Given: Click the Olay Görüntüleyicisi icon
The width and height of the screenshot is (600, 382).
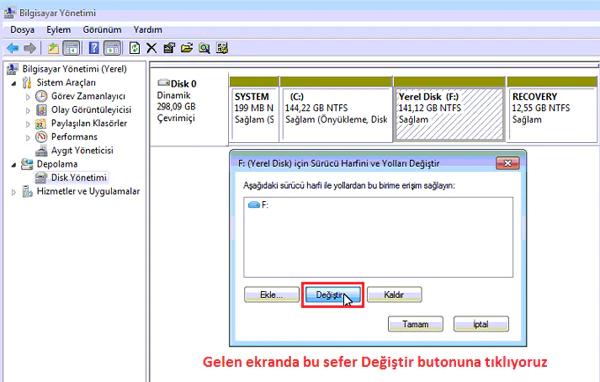Looking at the screenshot, I should [x=41, y=110].
